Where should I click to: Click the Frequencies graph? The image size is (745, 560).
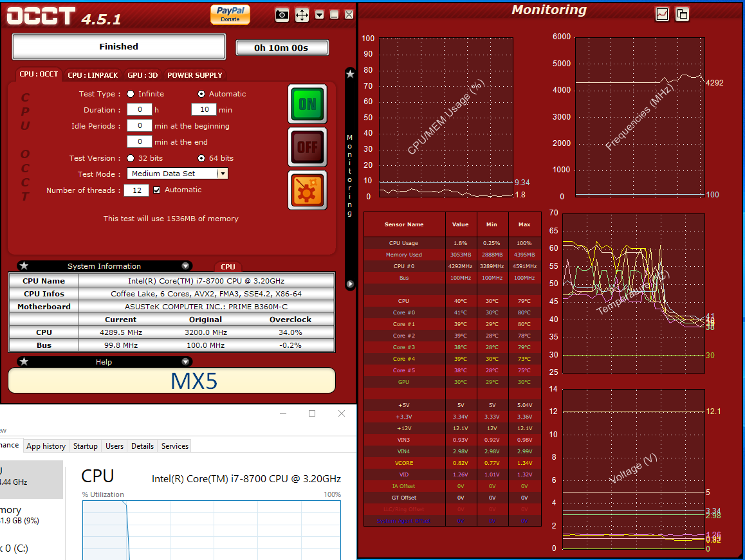[640, 117]
